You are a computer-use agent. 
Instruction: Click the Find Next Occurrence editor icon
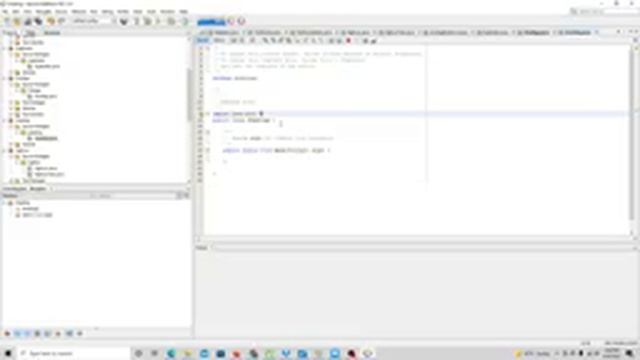pos(281,41)
